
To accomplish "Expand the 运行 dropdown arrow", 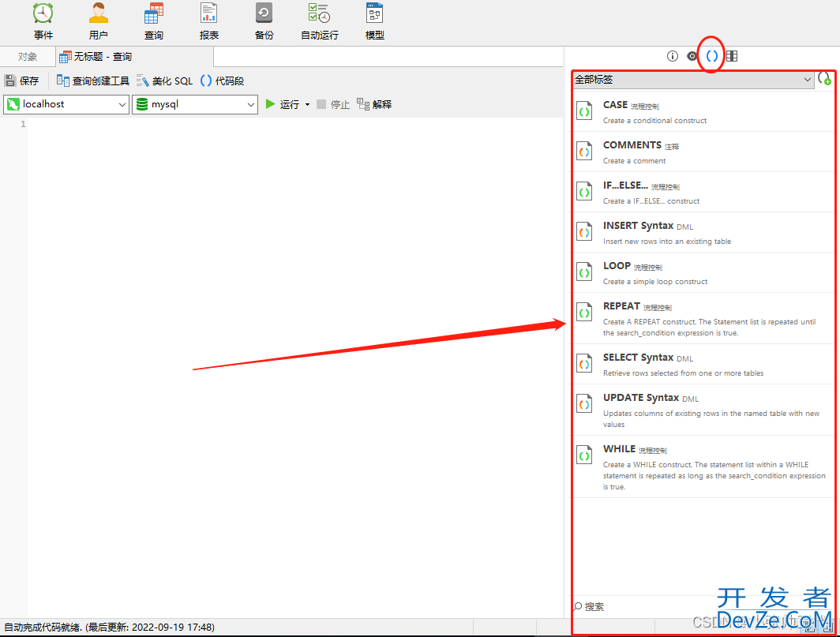I will [308, 104].
